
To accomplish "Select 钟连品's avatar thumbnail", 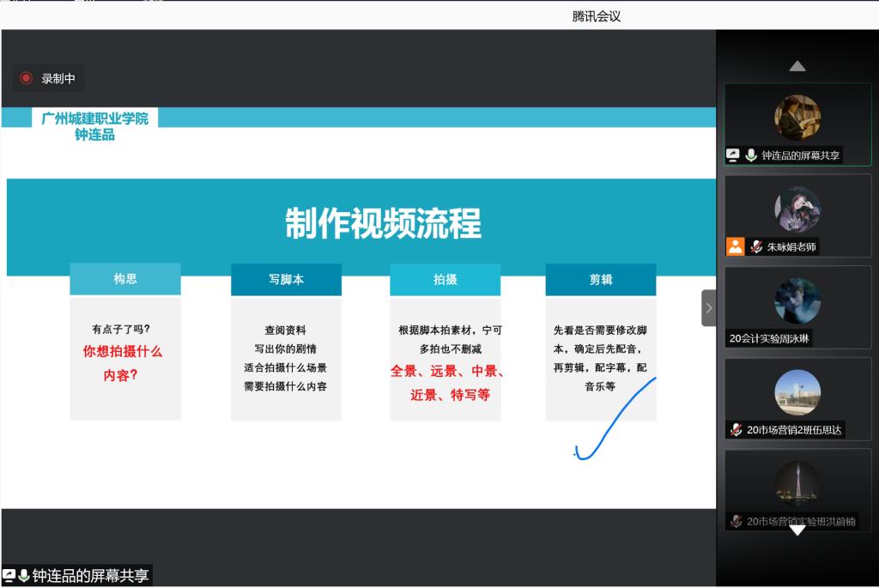I will [797, 118].
